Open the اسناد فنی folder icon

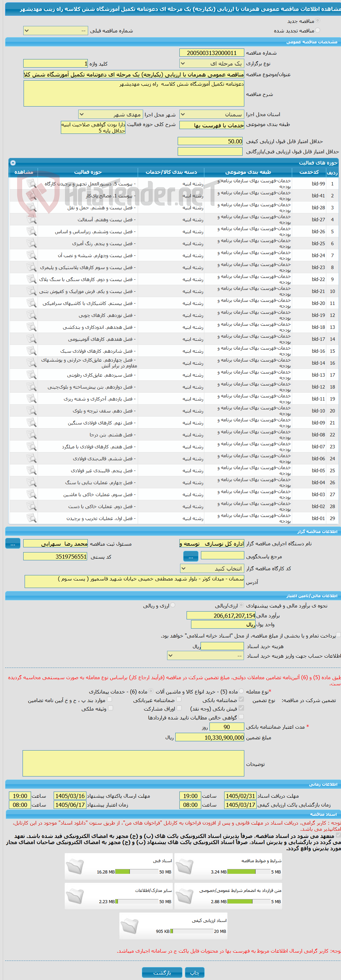74,867
